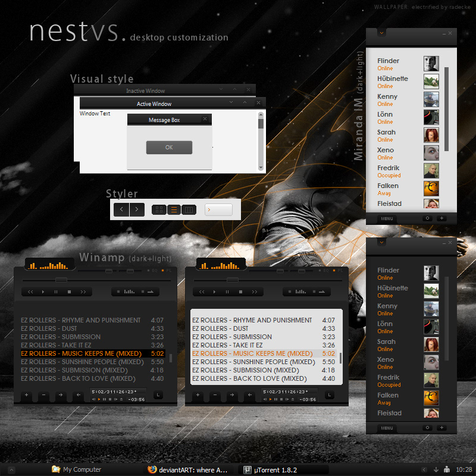This screenshot has height=476, width=476.
Task: Toggle the bars-icon option in dark Winamp
Action: (126, 292)
